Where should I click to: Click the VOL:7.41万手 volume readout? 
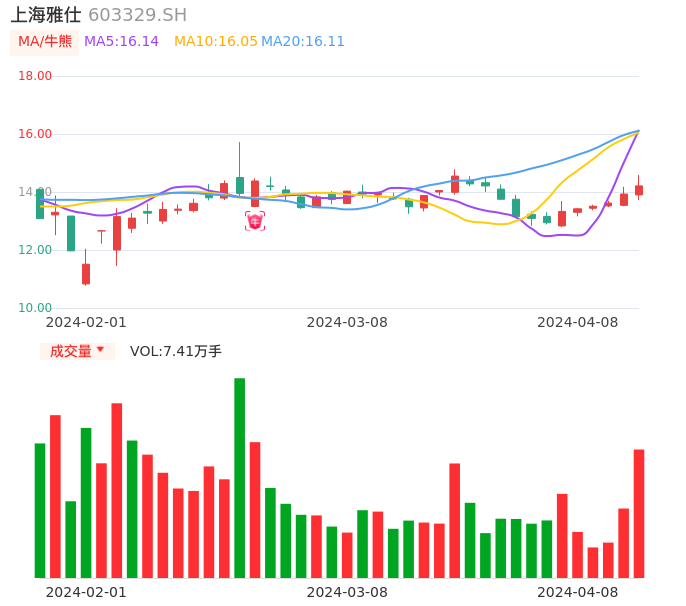click(x=175, y=351)
